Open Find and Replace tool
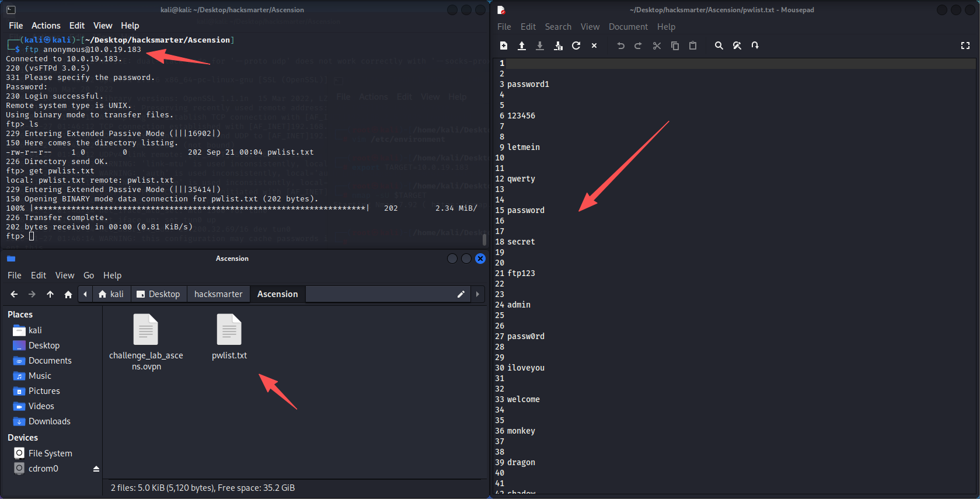 737,46
